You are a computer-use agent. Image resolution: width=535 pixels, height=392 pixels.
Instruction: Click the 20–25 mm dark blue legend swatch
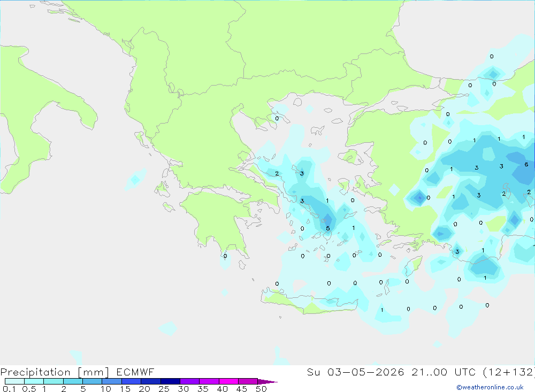click(x=151, y=381)
